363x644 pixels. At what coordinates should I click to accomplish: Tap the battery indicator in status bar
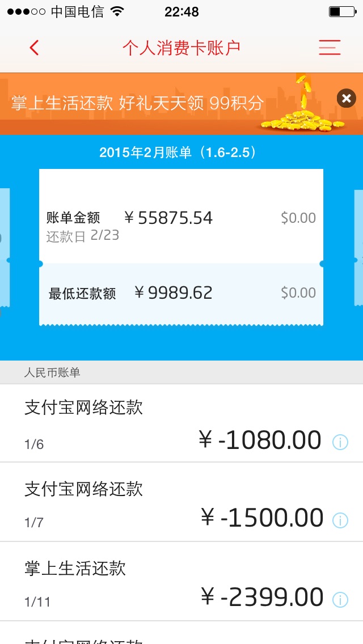tap(341, 12)
